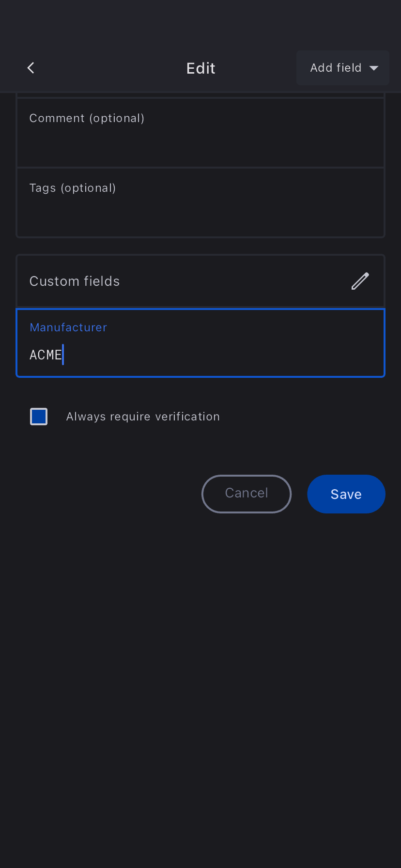Expand the Add field dropdown arrow
The height and width of the screenshot is (868, 401).
pyautogui.click(x=374, y=68)
